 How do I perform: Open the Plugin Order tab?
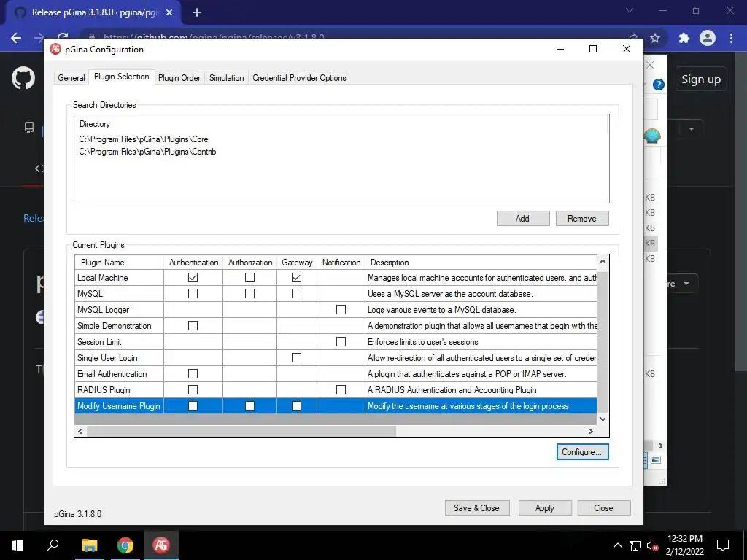click(x=179, y=77)
